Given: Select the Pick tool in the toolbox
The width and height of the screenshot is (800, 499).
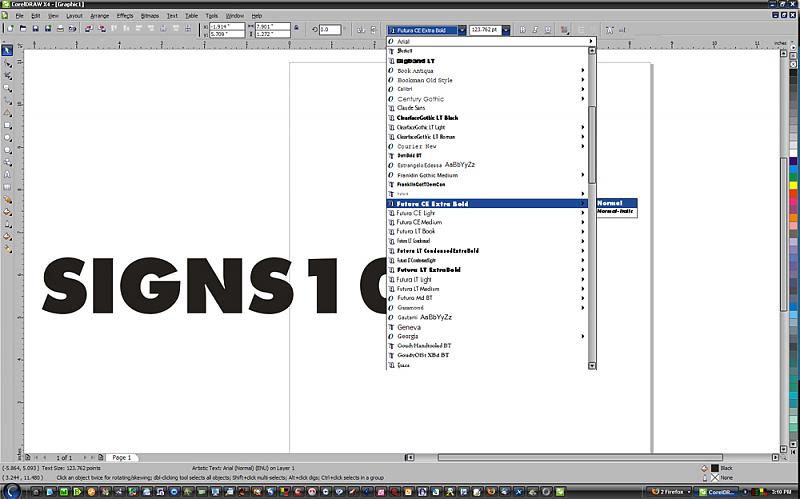Looking at the screenshot, I should (x=7, y=51).
